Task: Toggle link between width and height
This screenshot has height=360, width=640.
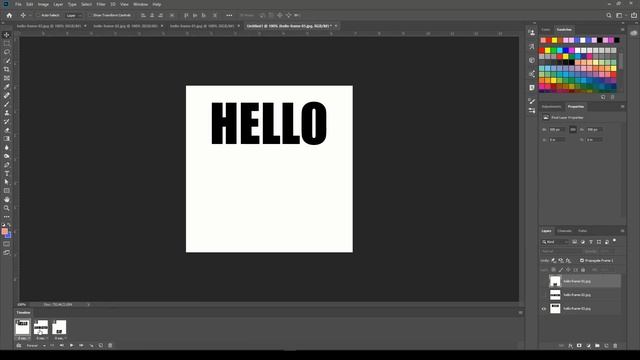Action: [573, 129]
